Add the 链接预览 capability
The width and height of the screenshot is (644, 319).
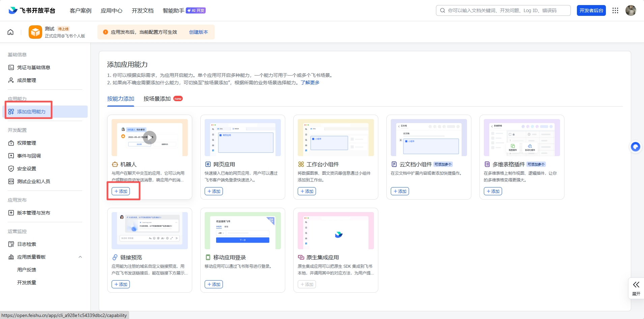click(x=121, y=284)
